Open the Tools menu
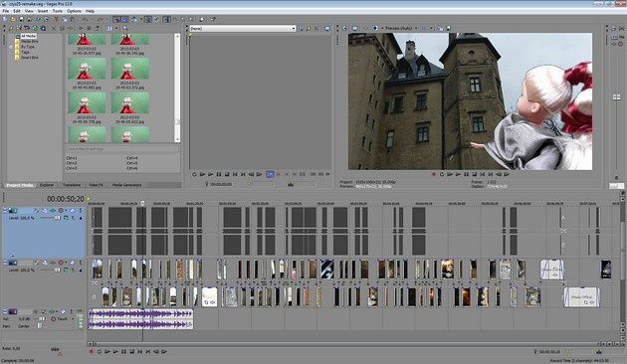 click(x=58, y=11)
